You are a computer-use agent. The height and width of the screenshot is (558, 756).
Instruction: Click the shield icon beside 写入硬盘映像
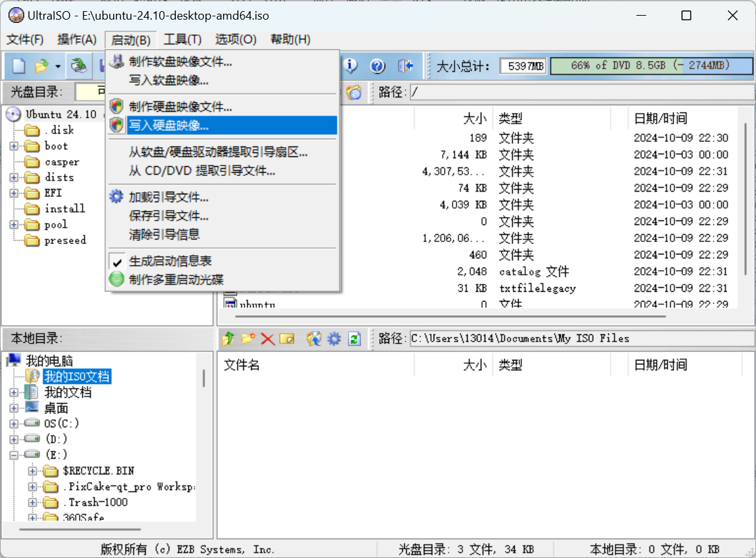[x=116, y=126]
